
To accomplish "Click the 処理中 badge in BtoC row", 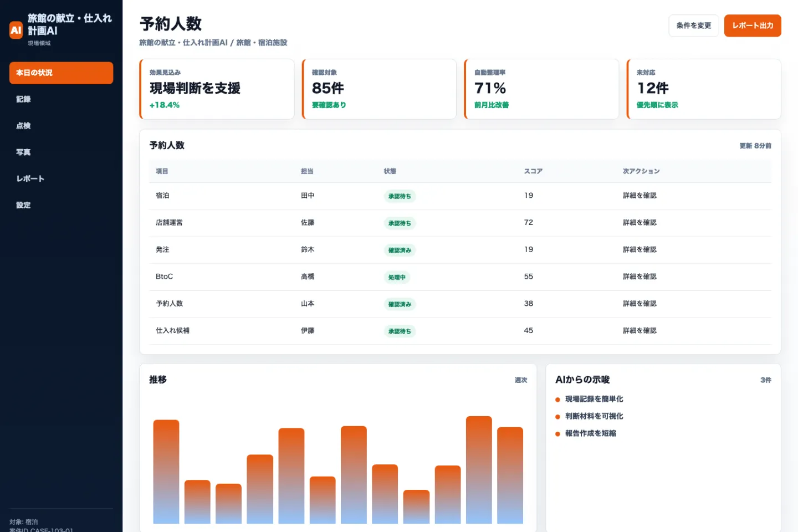I will tap(397, 277).
